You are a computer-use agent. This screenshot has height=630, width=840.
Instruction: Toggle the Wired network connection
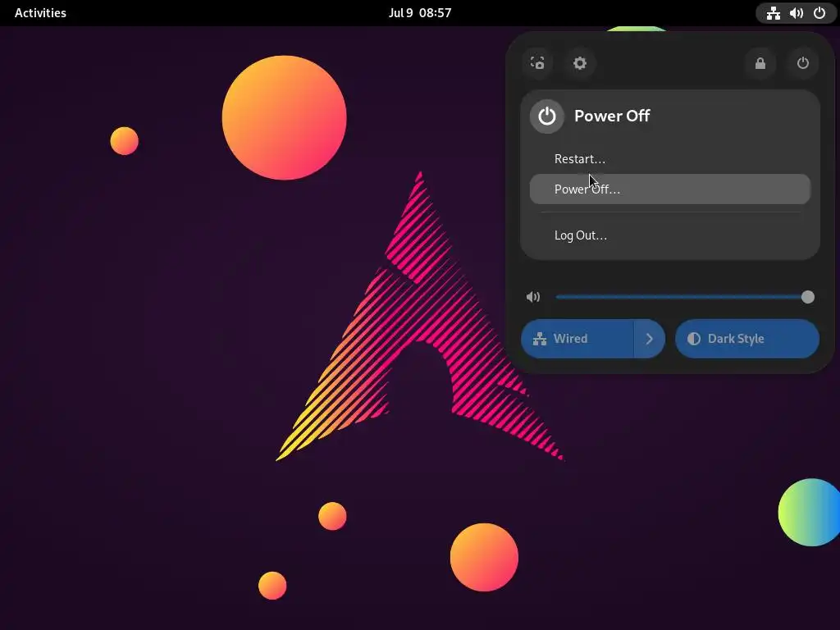577,339
